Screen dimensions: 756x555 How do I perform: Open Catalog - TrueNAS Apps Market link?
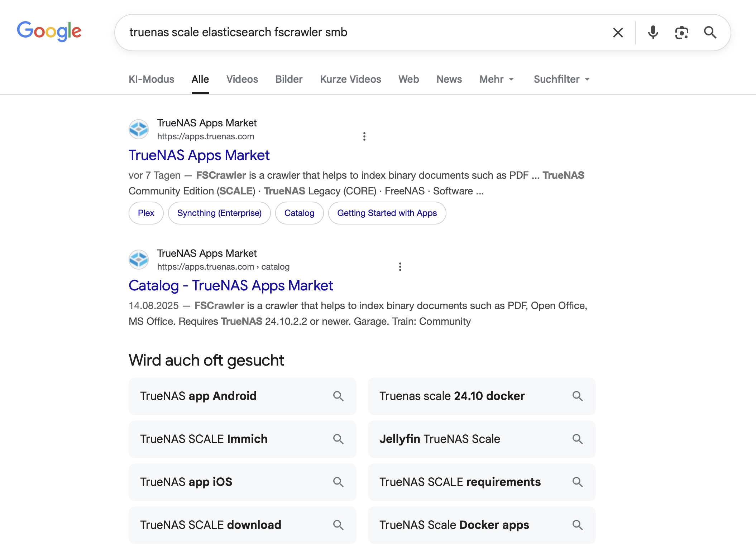tap(231, 286)
